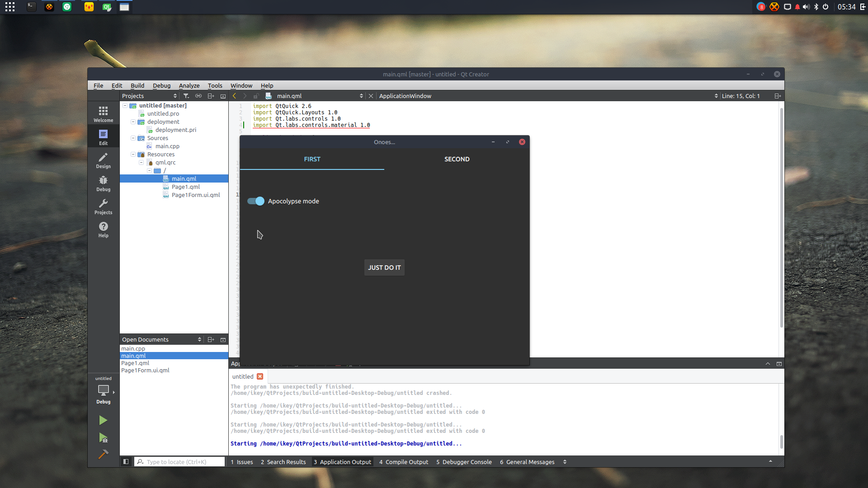Minimize the Application Output pane

click(x=779, y=364)
